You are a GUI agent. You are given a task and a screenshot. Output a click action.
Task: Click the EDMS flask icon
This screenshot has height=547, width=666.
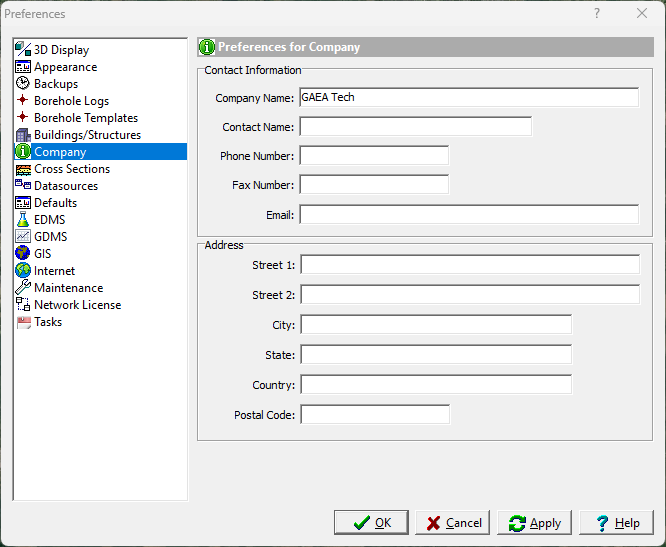coord(23,220)
